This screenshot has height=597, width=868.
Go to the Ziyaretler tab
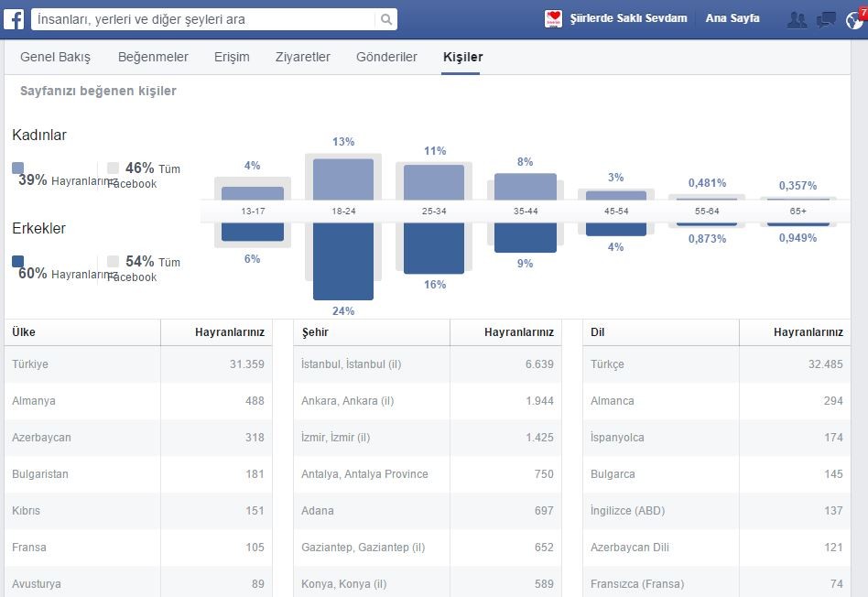(x=303, y=57)
